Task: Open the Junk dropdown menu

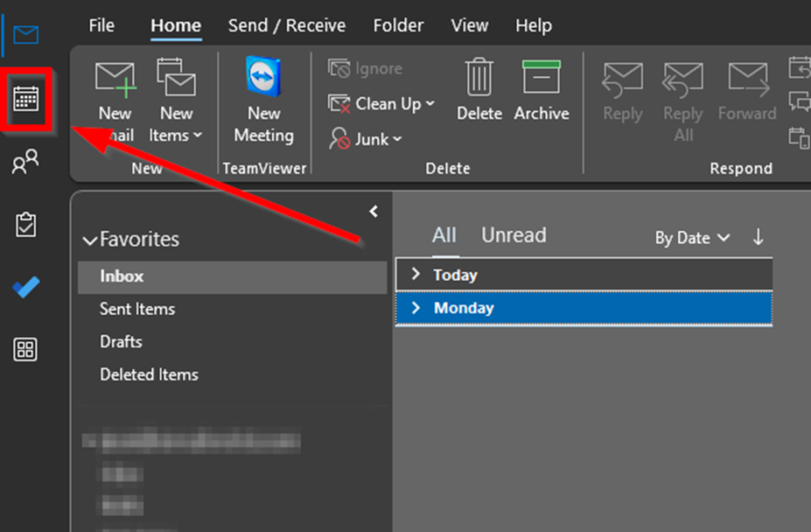Action: tap(365, 139)
